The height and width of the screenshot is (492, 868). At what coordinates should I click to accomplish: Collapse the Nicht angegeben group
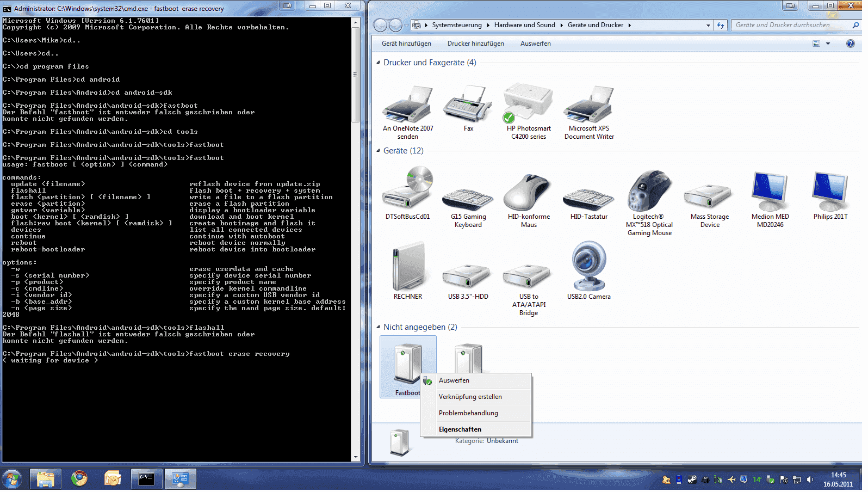[x=378, y=327]
